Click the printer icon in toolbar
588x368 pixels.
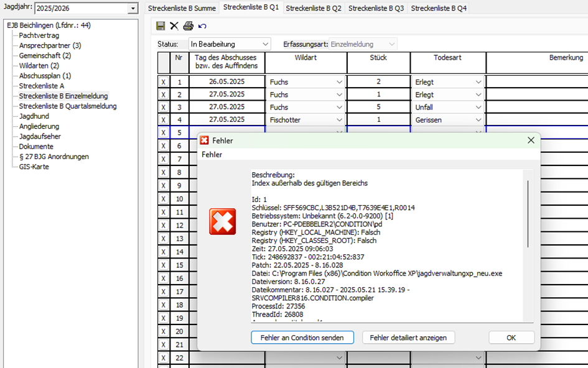coord(188,26)
